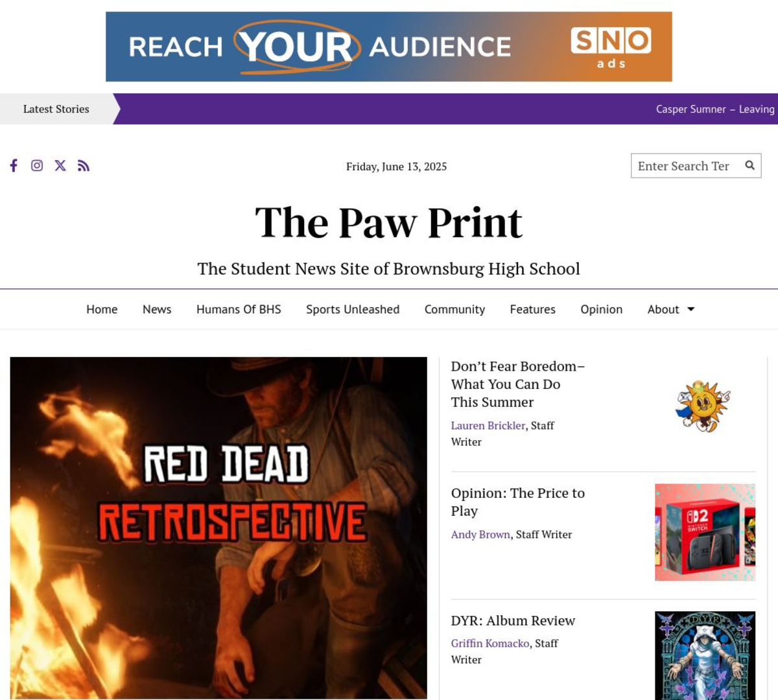Click the Nintendo Switch 2 article thumbnail

[x=705, y=532]
